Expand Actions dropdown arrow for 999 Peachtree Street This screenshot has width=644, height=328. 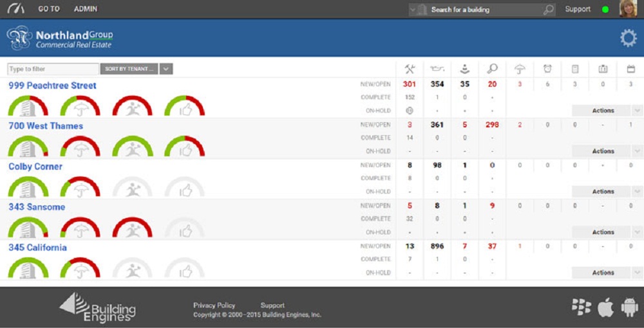[637, 111]
